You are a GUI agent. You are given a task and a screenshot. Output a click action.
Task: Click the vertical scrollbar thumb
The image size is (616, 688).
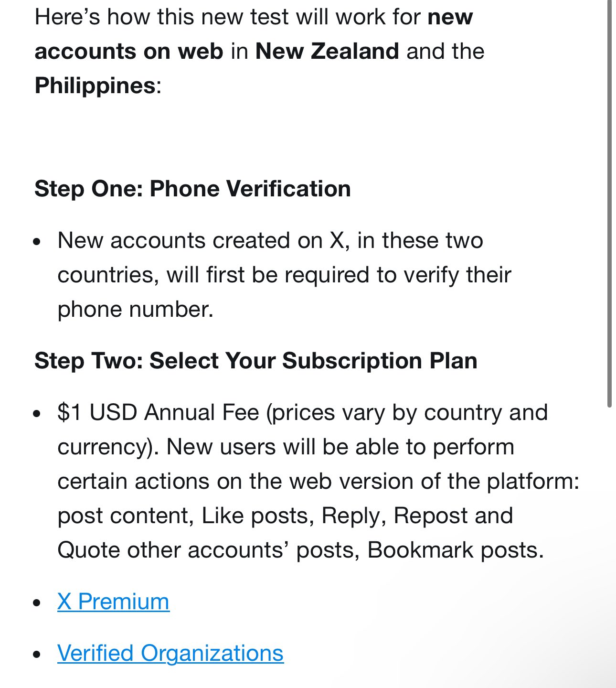pyautogui.click(x=609, y=203)
